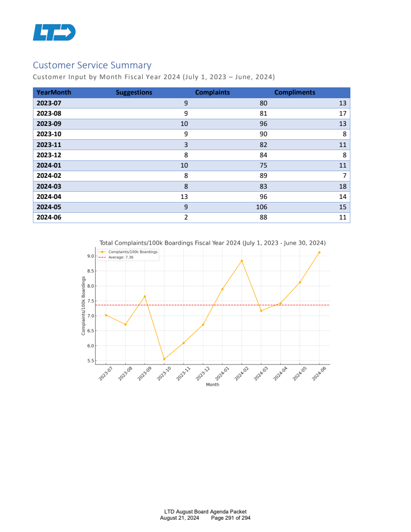Select the 2023-07 row label in table
This screenshot has width=411, height=532.
click(x=49, y=103)
